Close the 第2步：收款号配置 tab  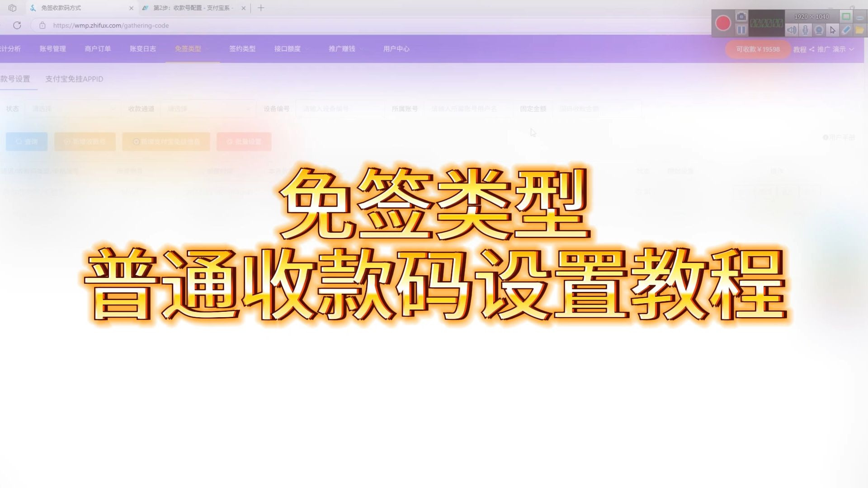(243, 8)
